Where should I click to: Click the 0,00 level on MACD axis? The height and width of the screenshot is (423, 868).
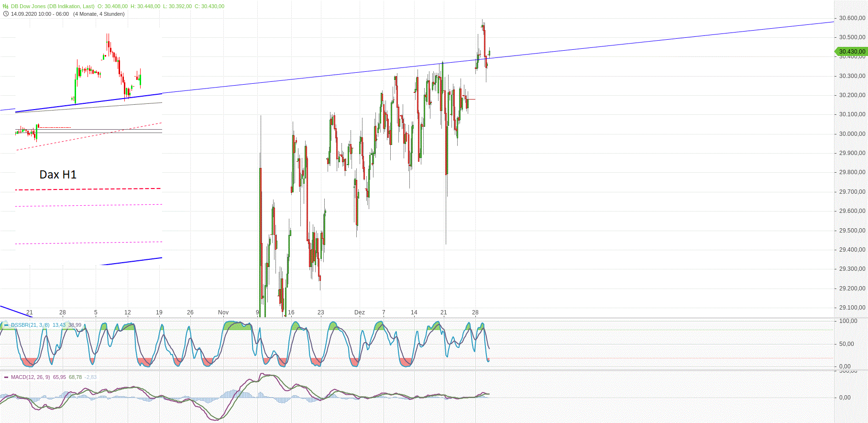845,397
